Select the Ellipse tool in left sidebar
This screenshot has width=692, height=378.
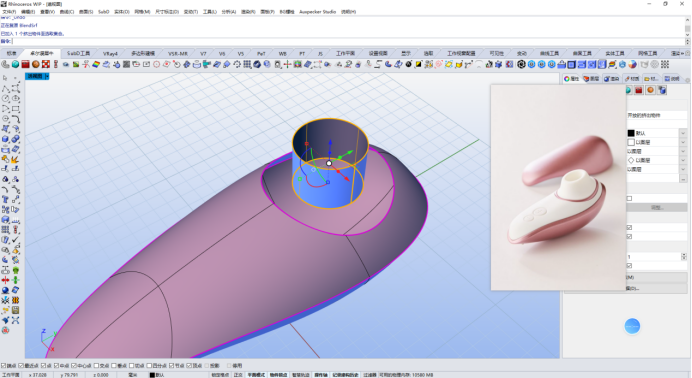pyautogui.click(x=15, y=98)
